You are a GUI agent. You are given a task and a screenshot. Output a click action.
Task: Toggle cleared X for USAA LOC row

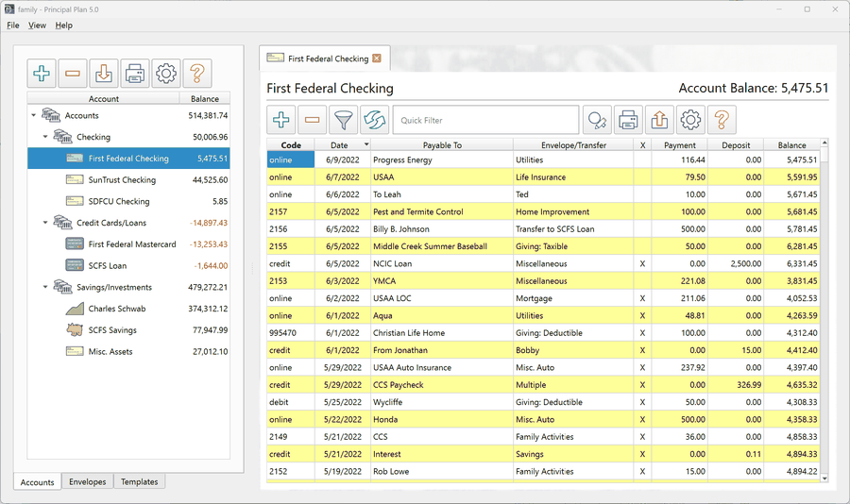(642, 298)
